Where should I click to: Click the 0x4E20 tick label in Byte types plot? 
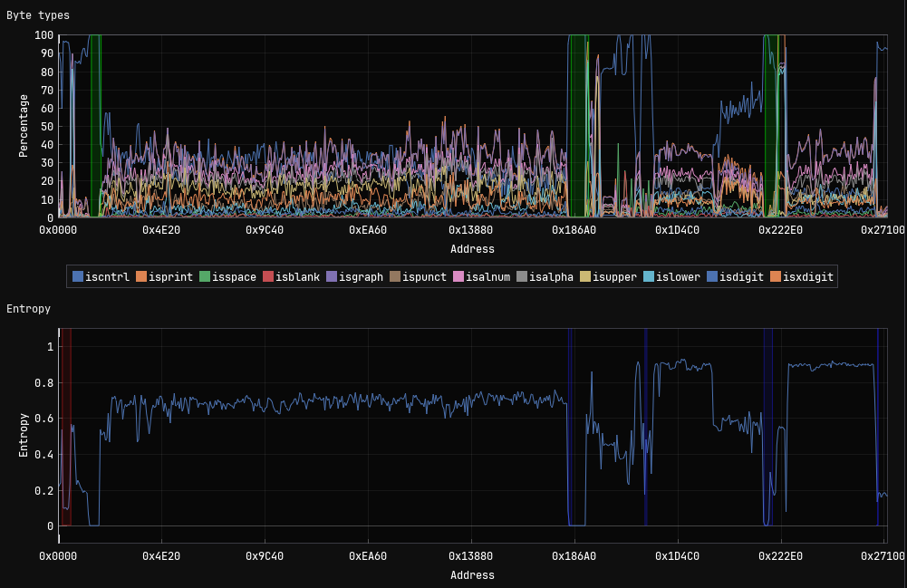pos(161,230)
